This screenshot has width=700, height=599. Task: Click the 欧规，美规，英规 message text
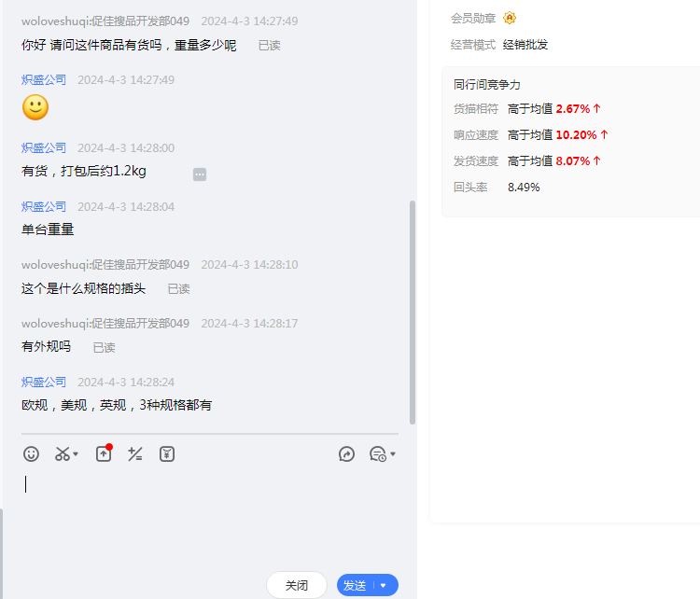click(117, 405)
